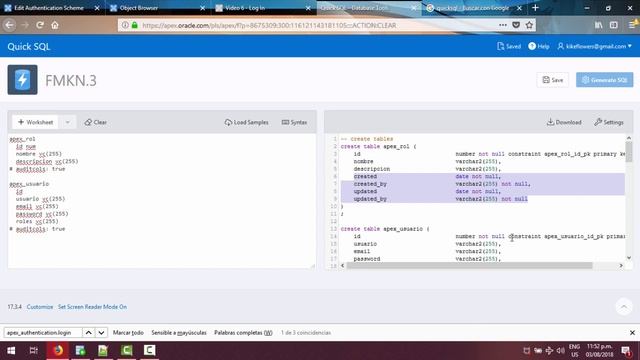Click the lightning bolt app icon
Screen dimensions: 640x360
tap(22, 80)
